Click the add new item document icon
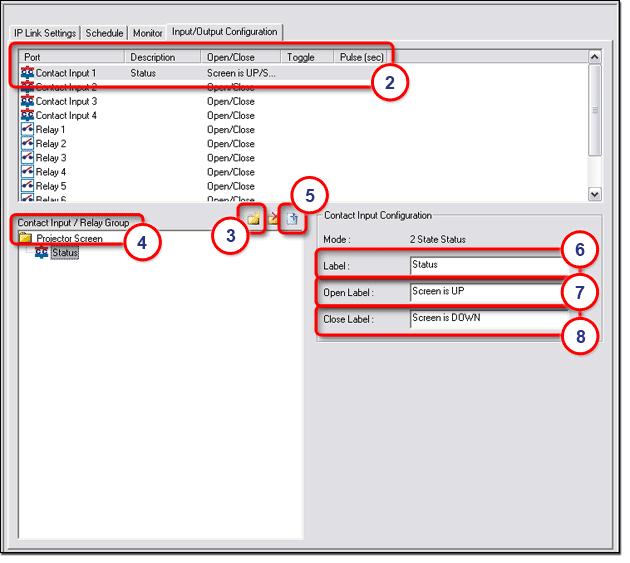The height and width of the screenshot is (563, 630). coord(291,219)
